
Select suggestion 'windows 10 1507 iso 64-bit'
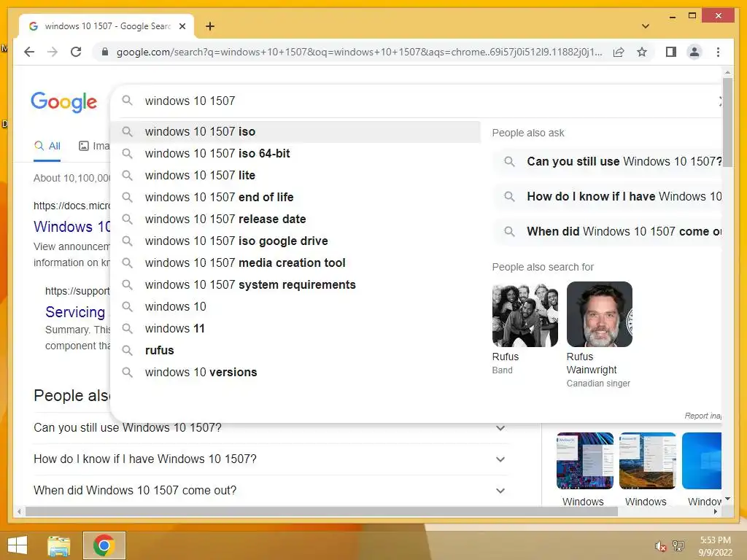(295, 153)
